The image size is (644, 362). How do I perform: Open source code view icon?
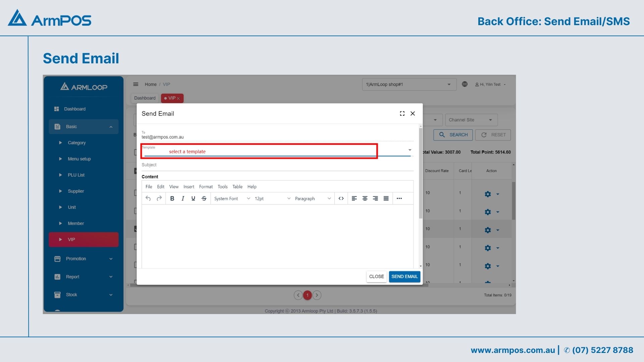341,198
